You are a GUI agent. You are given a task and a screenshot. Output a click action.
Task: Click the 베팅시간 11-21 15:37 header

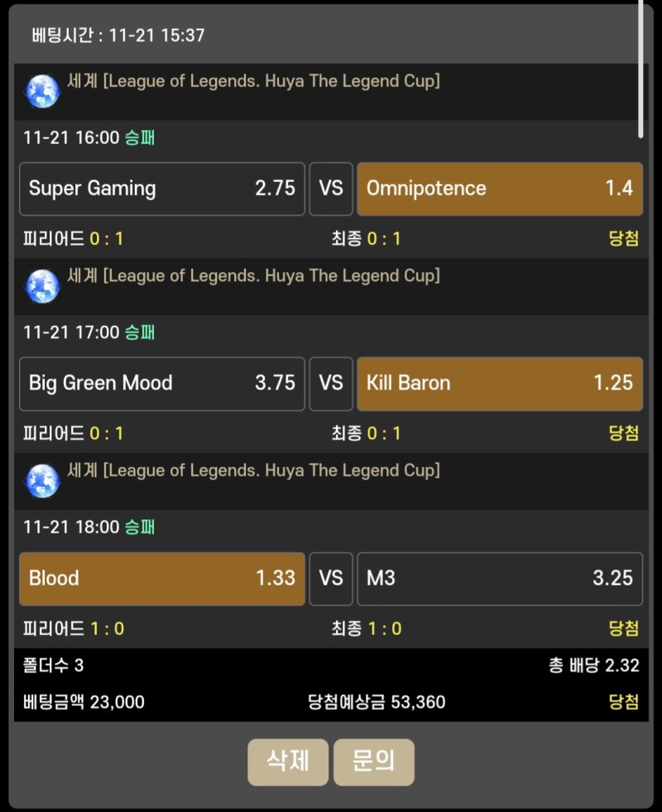(x=118, y=36)
